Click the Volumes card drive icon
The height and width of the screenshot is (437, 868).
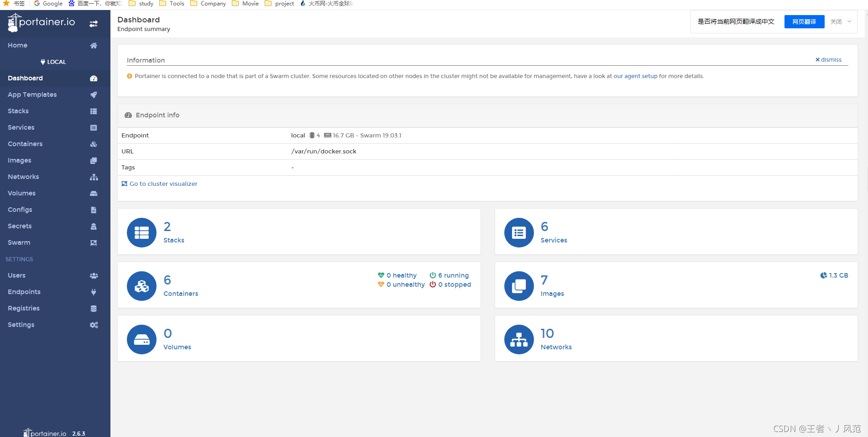[x=141, y=339]
